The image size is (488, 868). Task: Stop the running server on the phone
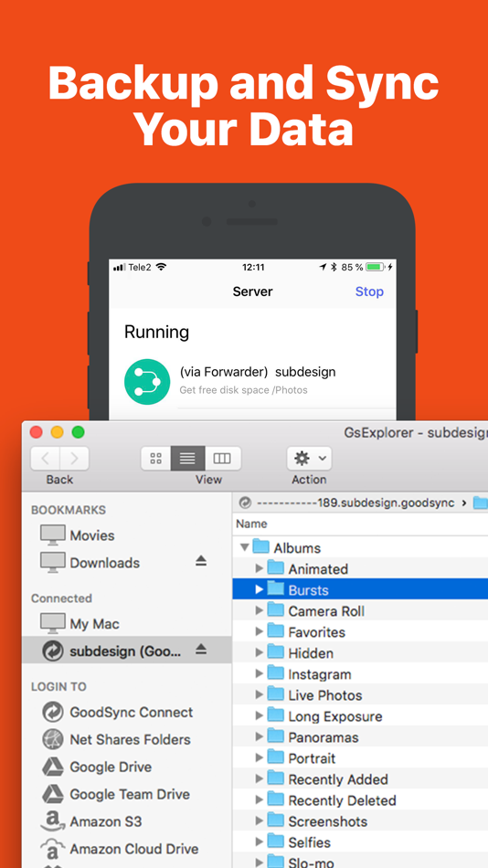click(369, 291)
